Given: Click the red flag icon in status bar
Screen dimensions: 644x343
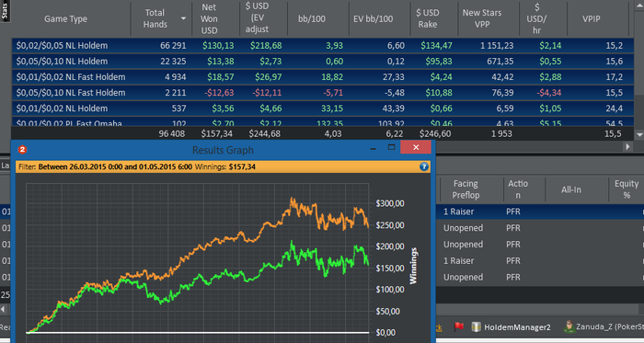Looking at the screenshot, I should tap(459, 326).
